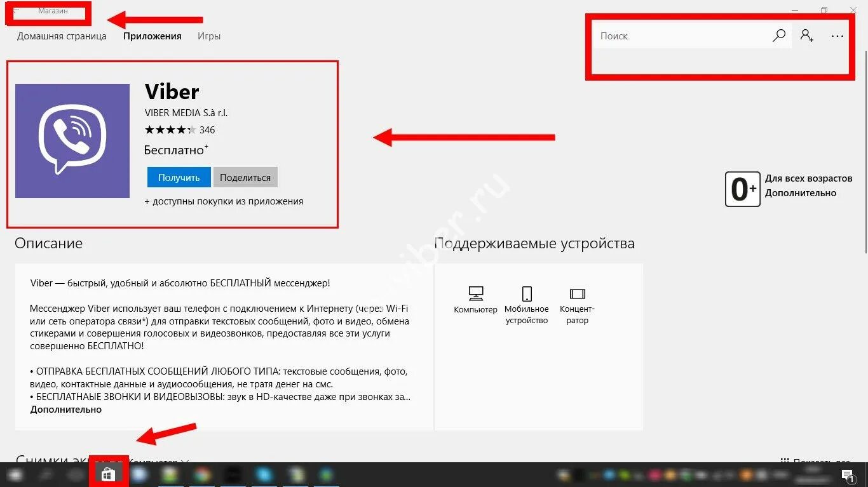Click '+ доступны покупки из приложения' text
This screenshot has width=868, height=487.
pos(224,201)
